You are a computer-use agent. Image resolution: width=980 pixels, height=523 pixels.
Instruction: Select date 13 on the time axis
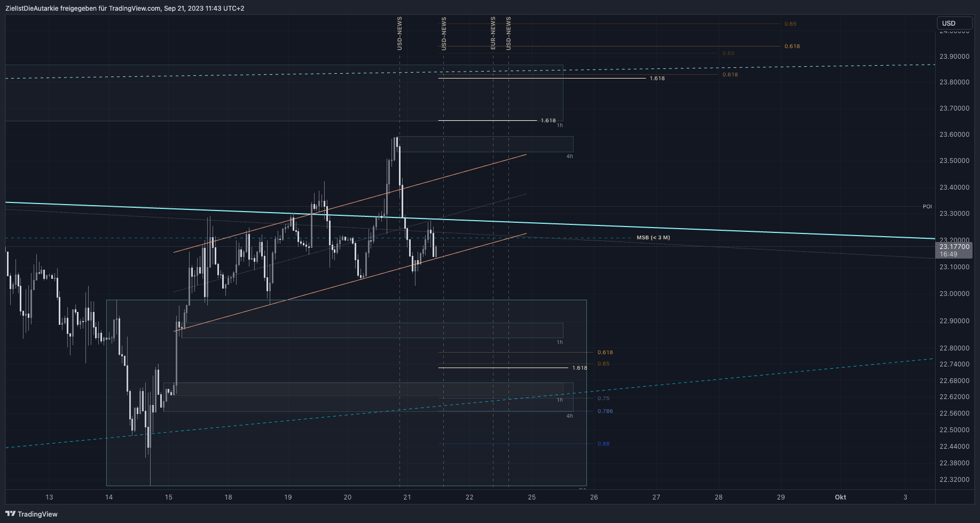tap(49, 497)
